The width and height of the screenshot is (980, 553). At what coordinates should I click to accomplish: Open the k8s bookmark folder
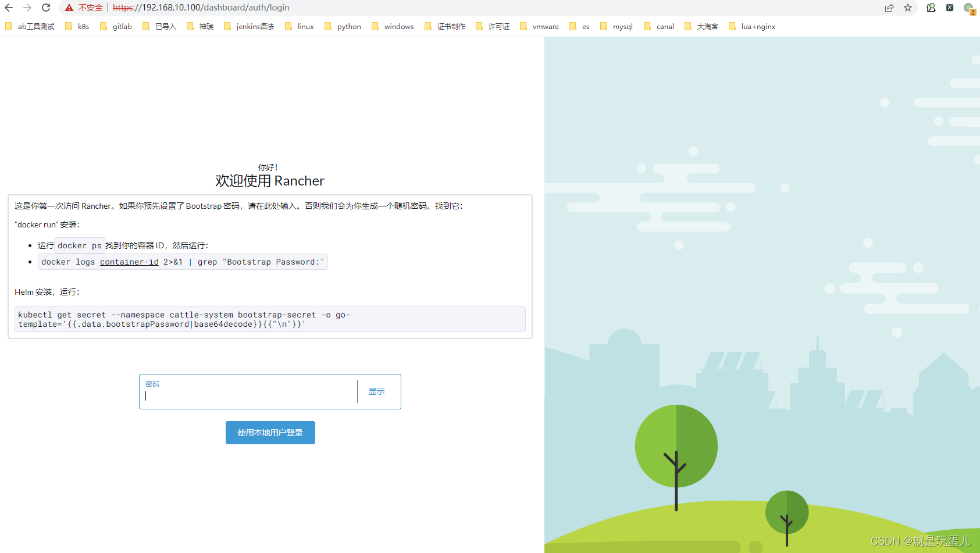77,26
